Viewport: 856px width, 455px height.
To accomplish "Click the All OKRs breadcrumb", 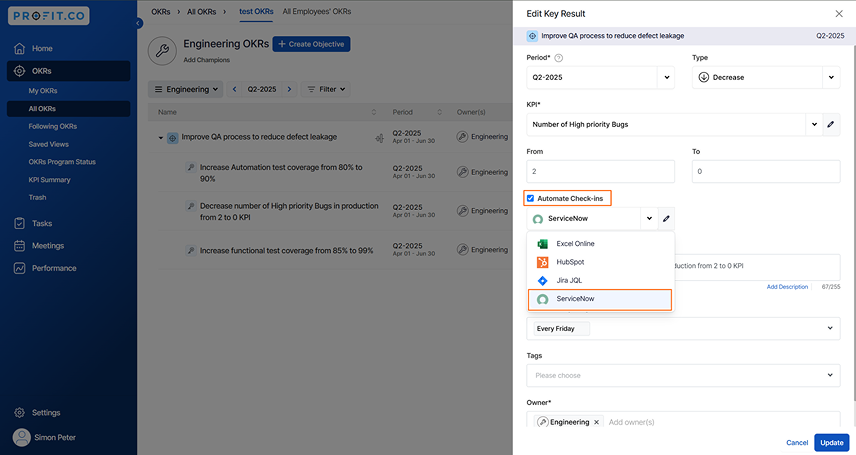I will (x=201, y=11).
